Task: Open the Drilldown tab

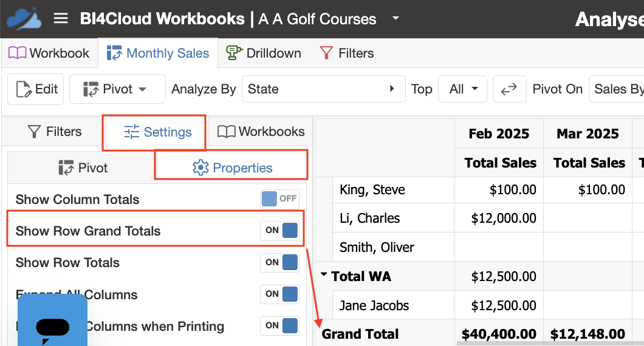Action: [264, 53]
